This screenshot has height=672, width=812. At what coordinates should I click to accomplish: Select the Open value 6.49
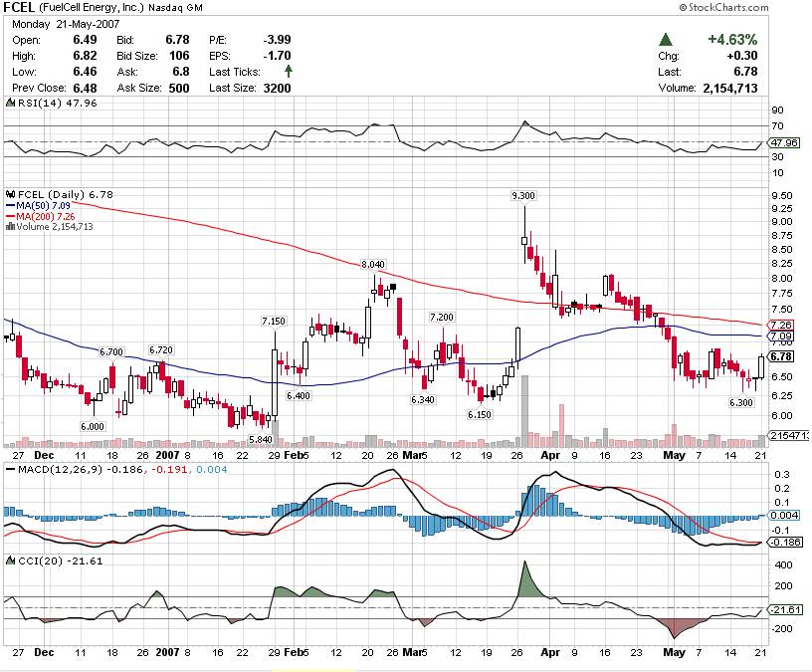coord(85,40)
